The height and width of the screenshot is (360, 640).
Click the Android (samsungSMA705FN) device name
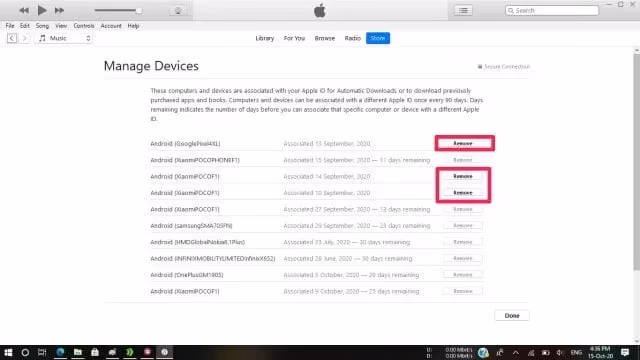191,225
